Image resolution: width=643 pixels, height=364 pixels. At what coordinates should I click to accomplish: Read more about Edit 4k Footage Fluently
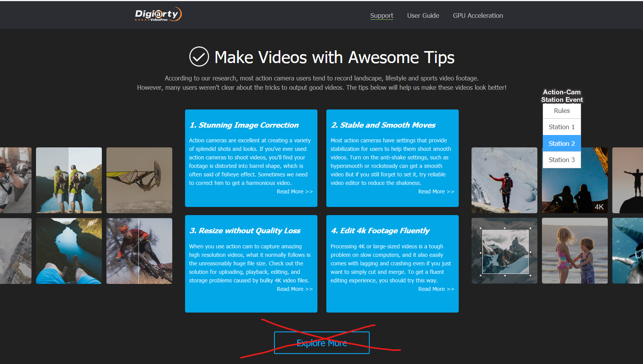point(436,289)
